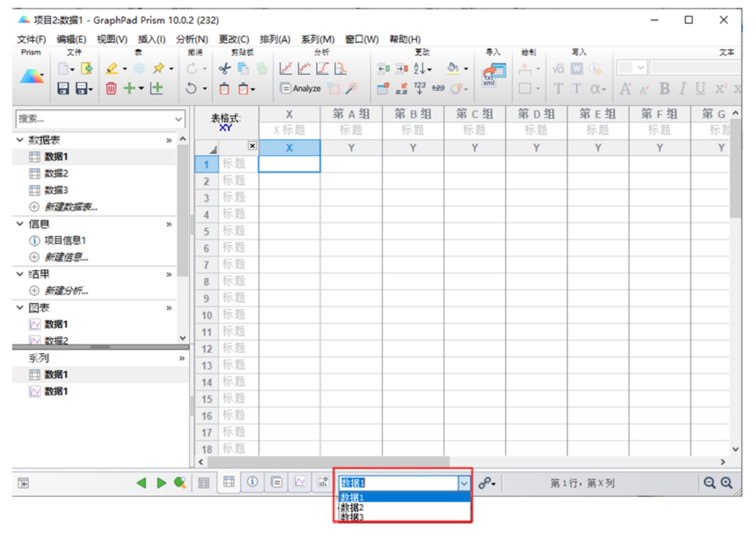Click the green plus new sheet icon
The image size is (756, 543).
(129, 88)
